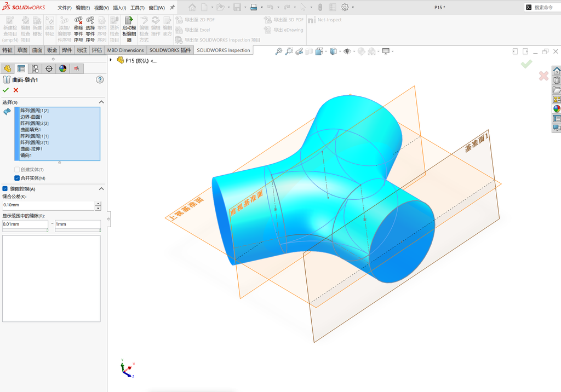Click the 搜索命令 search box
Viewport: 561px width, 392px height.
coord(542,7)
